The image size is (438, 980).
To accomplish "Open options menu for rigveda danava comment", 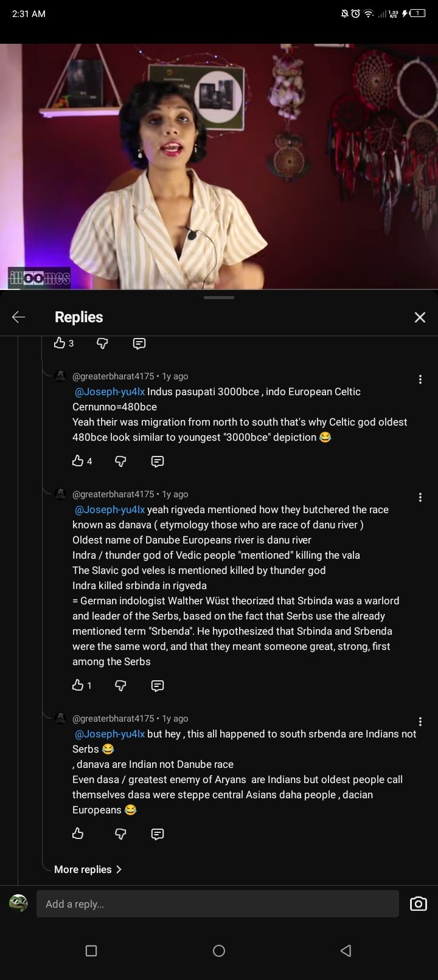I will click(420, 497).
